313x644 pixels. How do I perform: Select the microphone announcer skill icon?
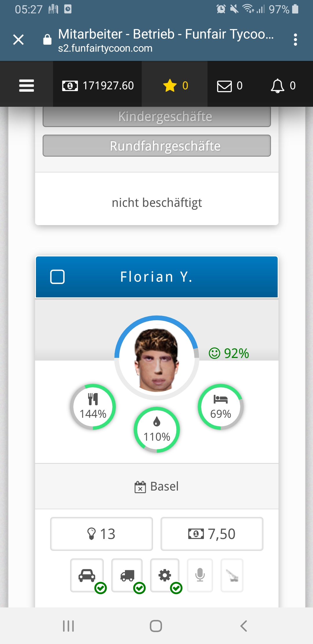point(200,575)
